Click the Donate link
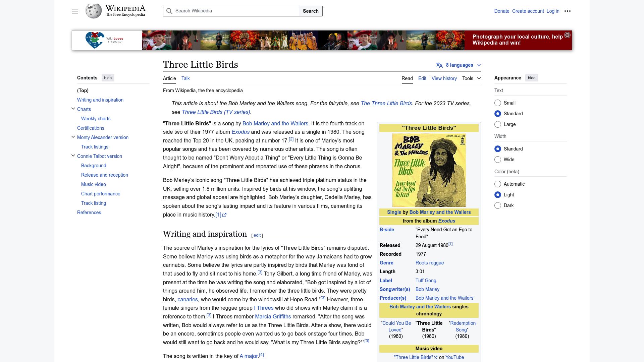Viewport: 644px width, 362px height. 501,11
